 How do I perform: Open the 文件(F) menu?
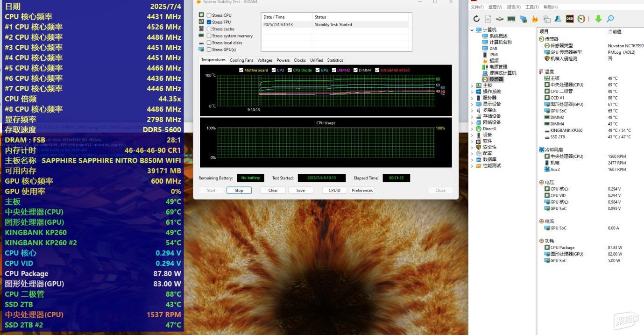click(477, 7)
